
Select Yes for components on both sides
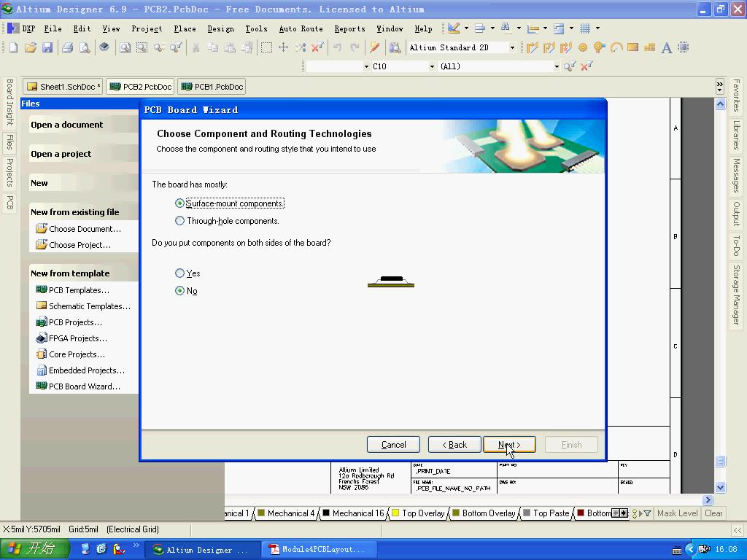point(179,273)
